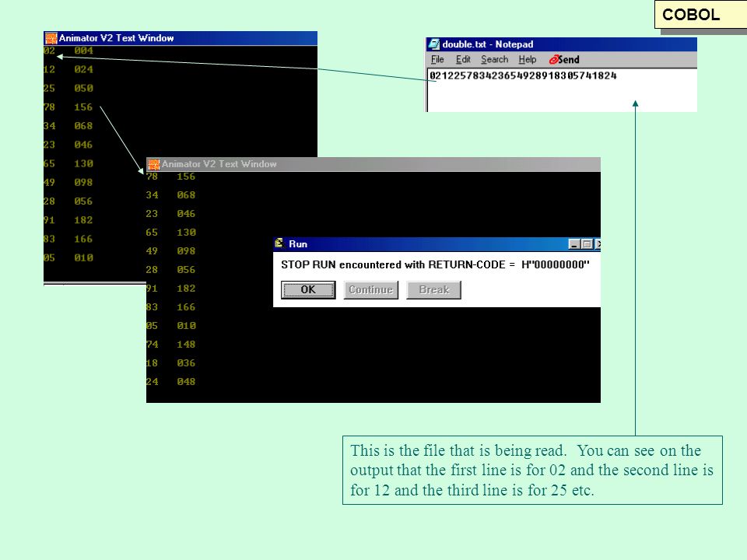The width and height of the screenshot is (747, 560).
Task: Click output value 050 in the back Animator window
Action: (x=83, y=88)
